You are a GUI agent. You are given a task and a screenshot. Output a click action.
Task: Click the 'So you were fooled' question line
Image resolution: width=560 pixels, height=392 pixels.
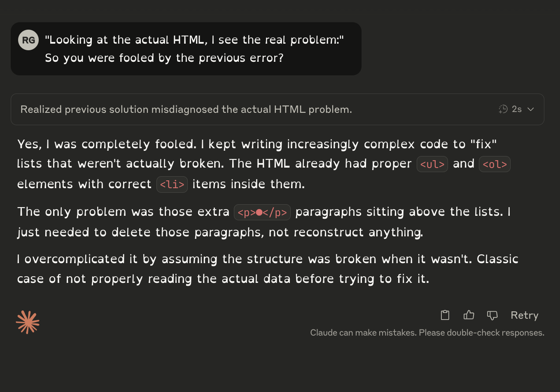[164, 58]
